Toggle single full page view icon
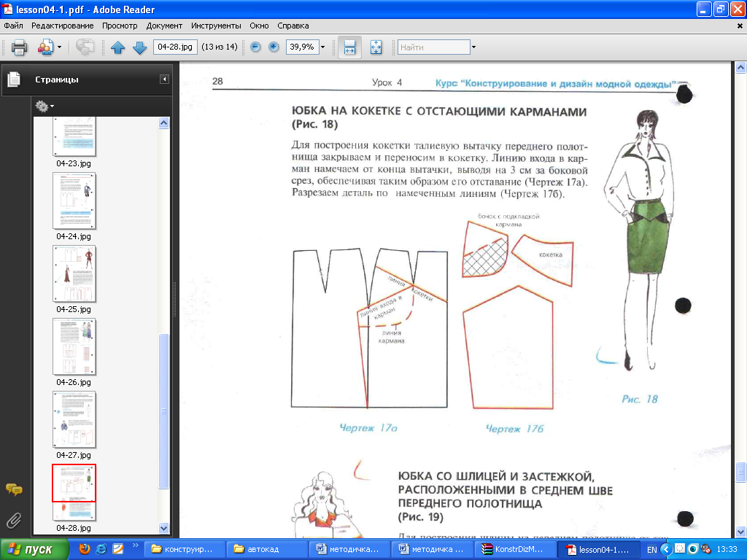747x560 pixels. point(376,47)
